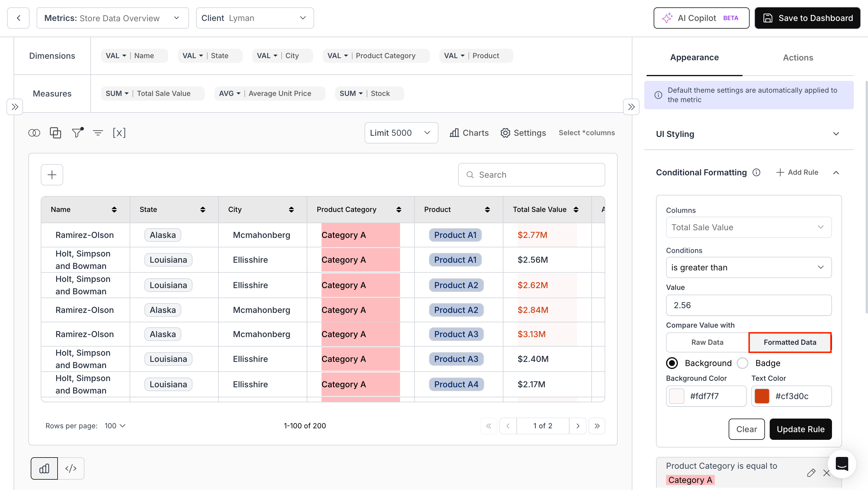Click the Value input showing 2.56

pyautogui.click(x=749, y=305)
